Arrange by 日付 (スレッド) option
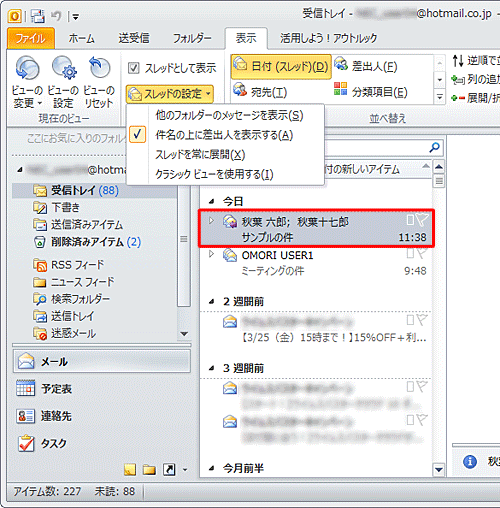500x508 pixels. (281, 67)
